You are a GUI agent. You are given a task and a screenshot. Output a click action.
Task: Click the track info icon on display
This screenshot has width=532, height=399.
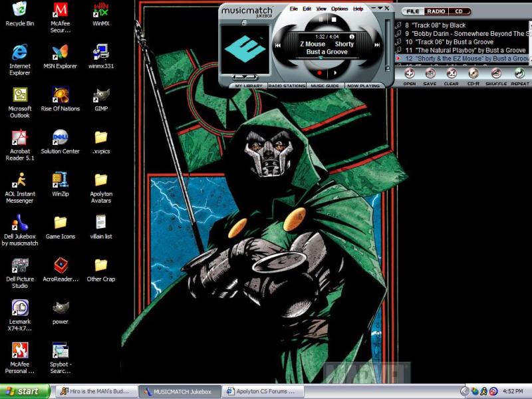tap(352, 37)
